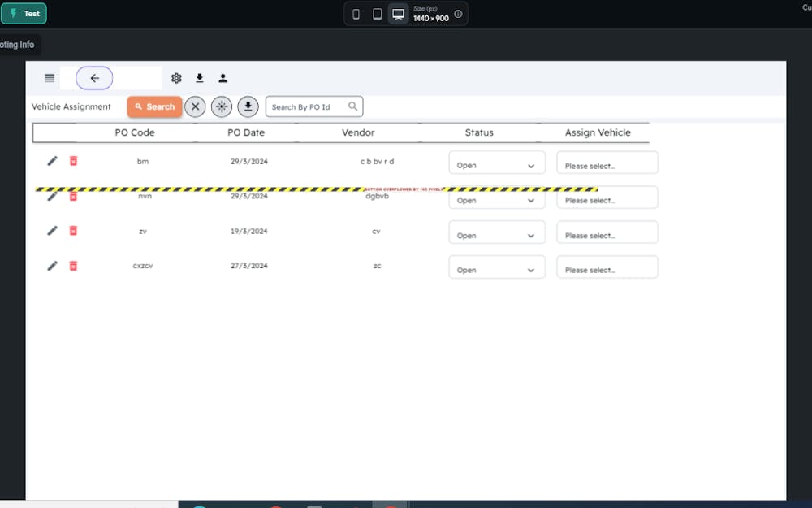The image size is (812, 508).
Task: Clear filters with round X button
Action: tap(195, 106)
